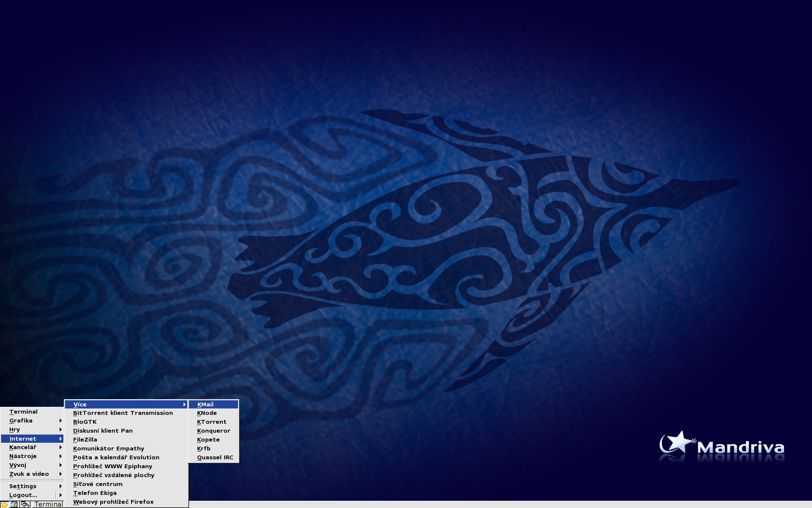Launch FileZilla
This screenshot has width=812, height=508.
(126, 439)
